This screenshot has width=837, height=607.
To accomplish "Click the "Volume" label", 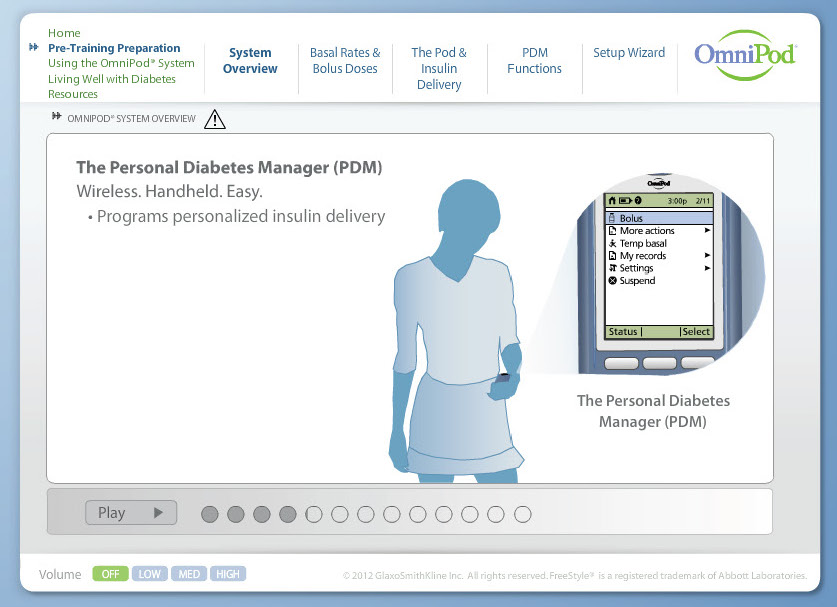I will 60,574.
